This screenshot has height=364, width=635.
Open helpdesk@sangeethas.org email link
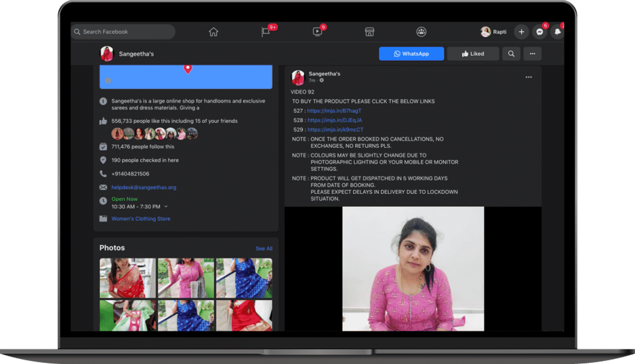pyautogui.click(x=144, y=187)
